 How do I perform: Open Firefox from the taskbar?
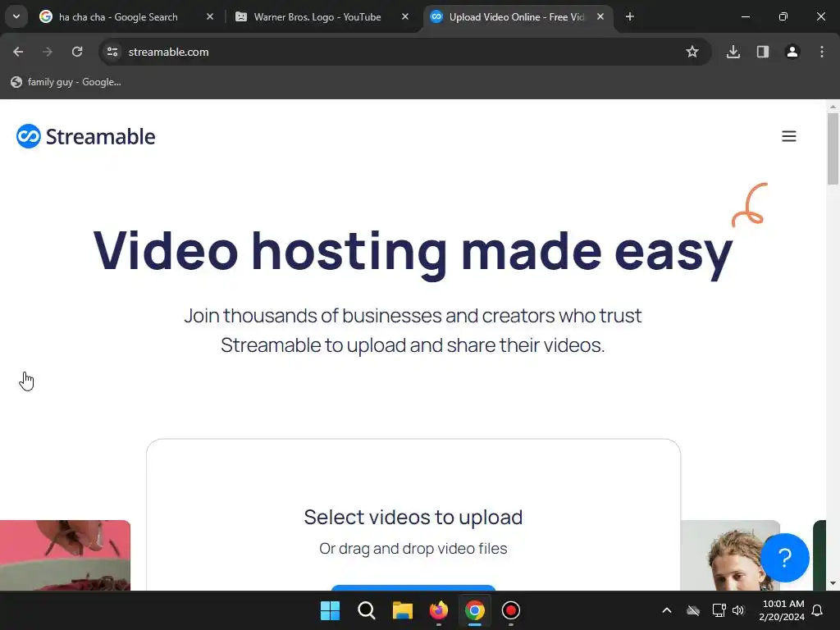tap(439, 610)
